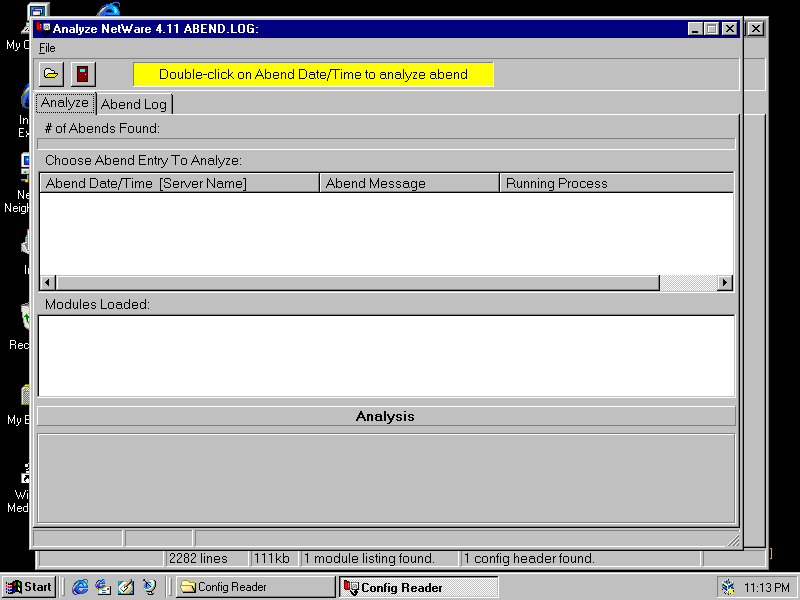Switch to the folder Config Reader taskbar button
800x600 pixels.
256,587
